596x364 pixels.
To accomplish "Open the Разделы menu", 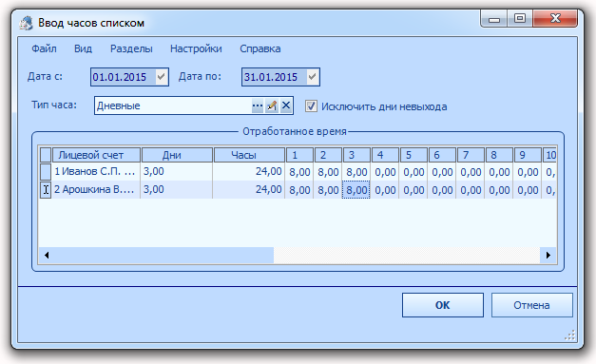I will tap(131, 48).
